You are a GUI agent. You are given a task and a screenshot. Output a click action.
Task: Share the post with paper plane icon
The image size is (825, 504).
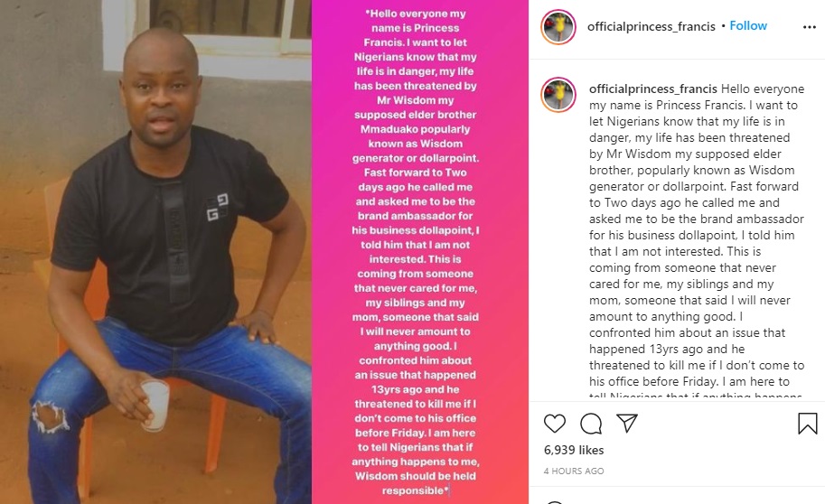pyautogui.click(x=627, y=423)
